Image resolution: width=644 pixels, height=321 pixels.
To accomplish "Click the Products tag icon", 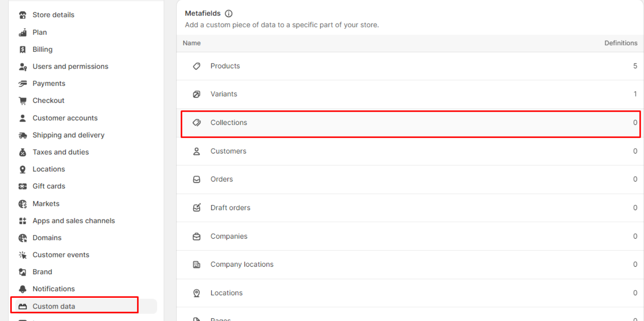I will pyautogui.click(x=197, y=66).
